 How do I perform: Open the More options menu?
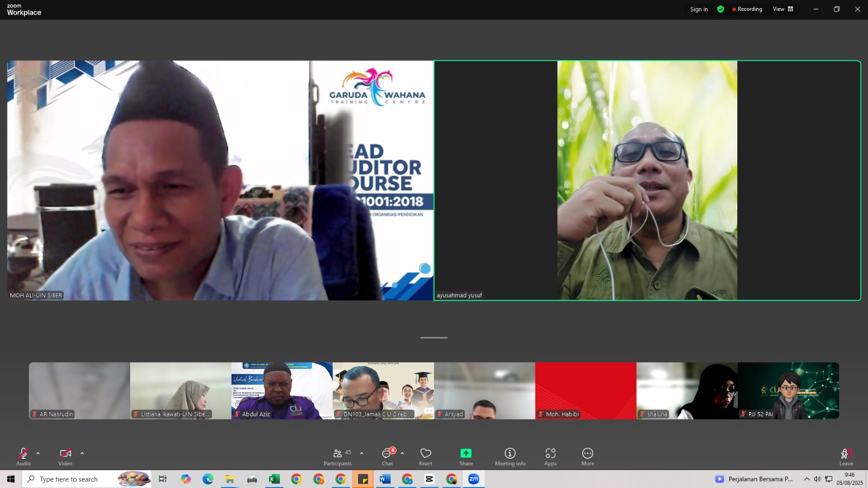588,456
